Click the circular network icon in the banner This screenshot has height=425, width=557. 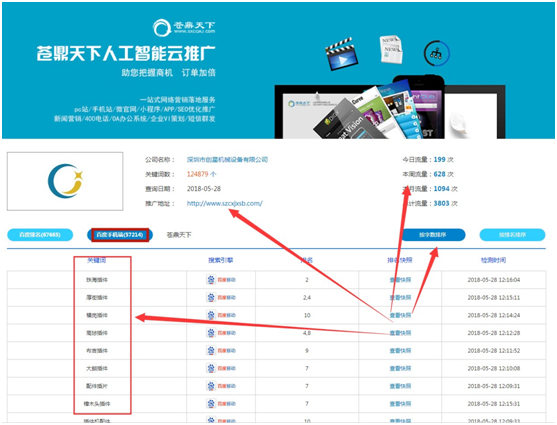click(x=437, y=53)
